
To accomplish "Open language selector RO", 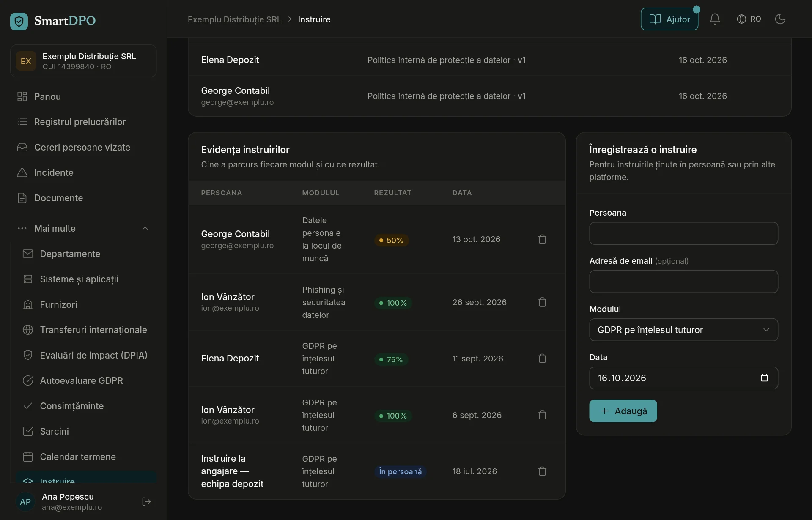I will 749,19.
